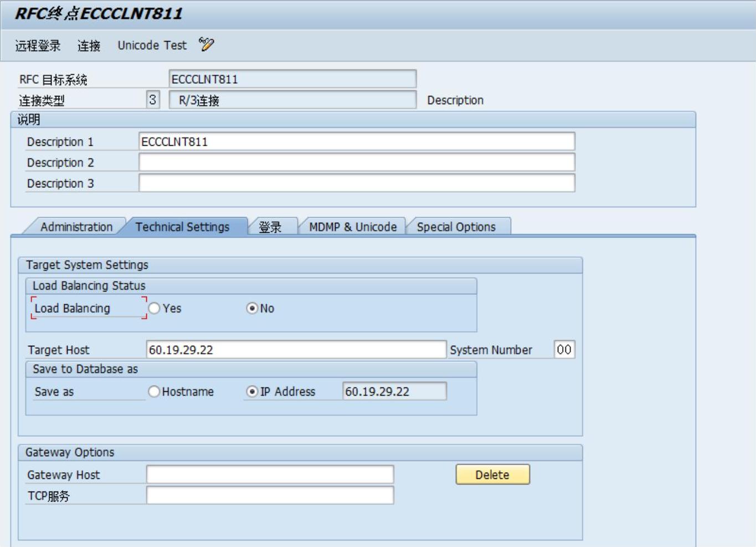Click the Gateway Options header
Image resolution: width=756 pixels, height=547 pixels.
[70, 452]
